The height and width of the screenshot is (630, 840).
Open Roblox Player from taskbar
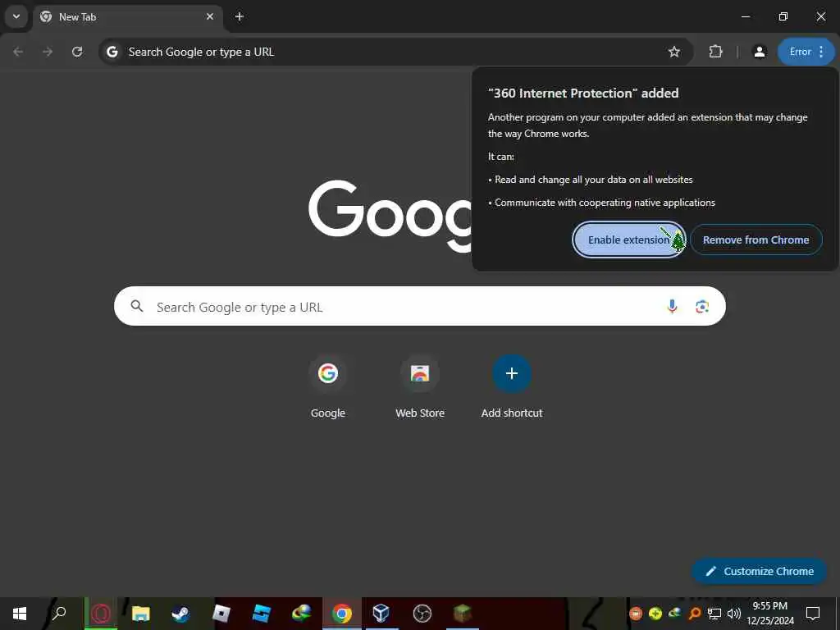click(221, 614)
